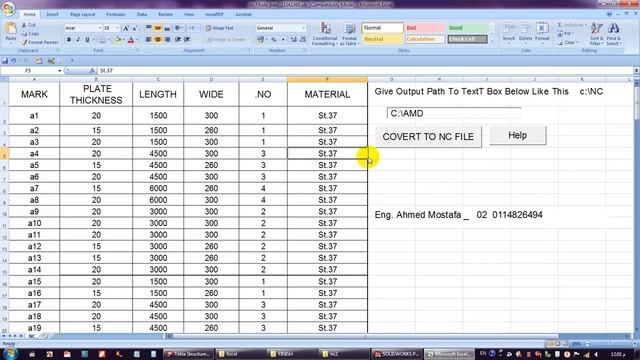Activate the Format Painter brush
640x360 pixels.
coord(40,42)
